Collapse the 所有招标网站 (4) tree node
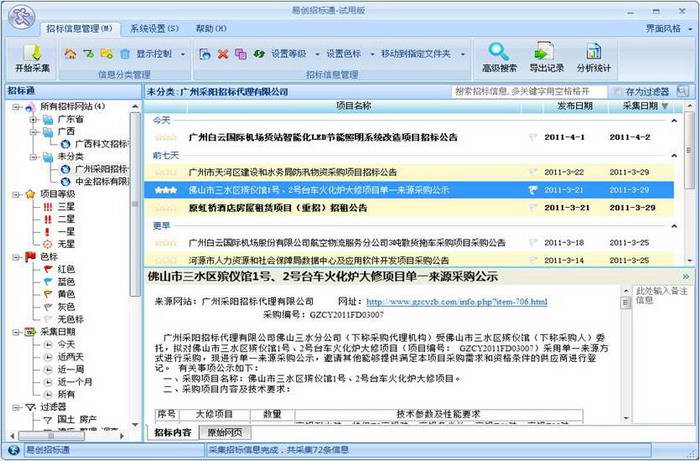700x461 pixels. coord(16,107)
